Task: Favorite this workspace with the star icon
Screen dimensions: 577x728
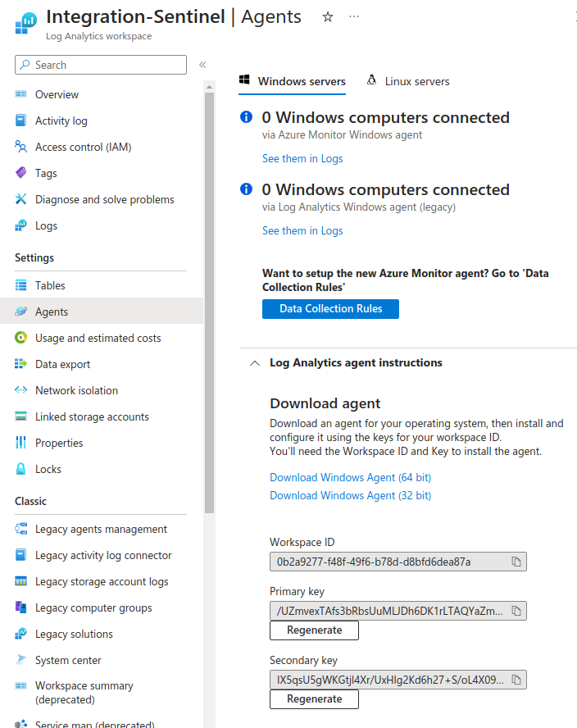Action: (x=328, y=17)
